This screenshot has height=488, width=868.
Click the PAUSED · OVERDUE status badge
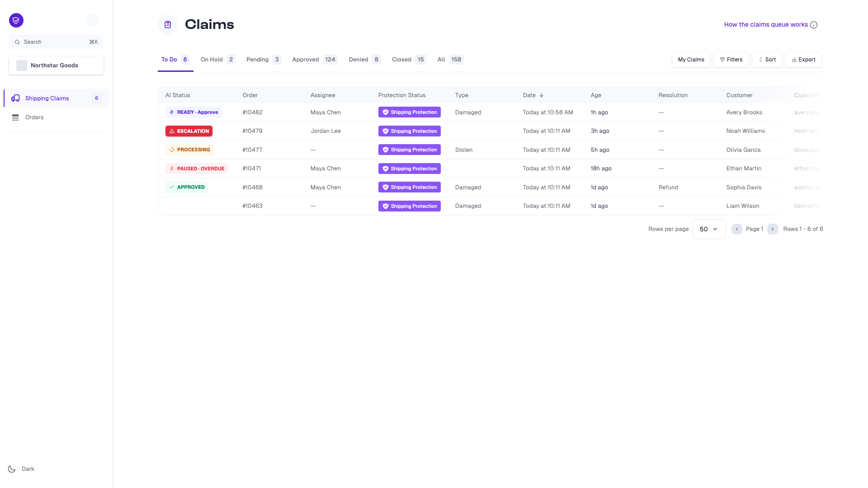coord(197,169)
